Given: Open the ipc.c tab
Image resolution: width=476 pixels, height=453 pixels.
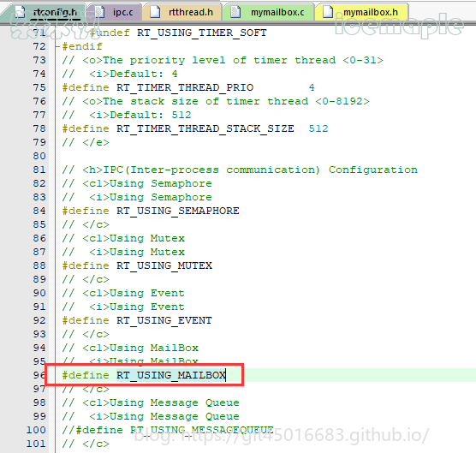Looking at the screenshot, I should pyautogui.click(x=115, y=12).
